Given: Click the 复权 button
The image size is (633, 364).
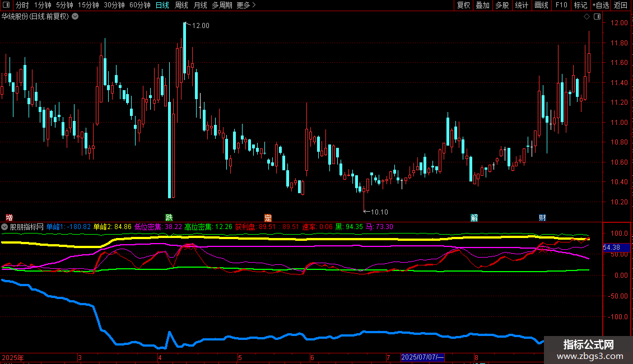Looking at the screenshot, I should [463, 5].
